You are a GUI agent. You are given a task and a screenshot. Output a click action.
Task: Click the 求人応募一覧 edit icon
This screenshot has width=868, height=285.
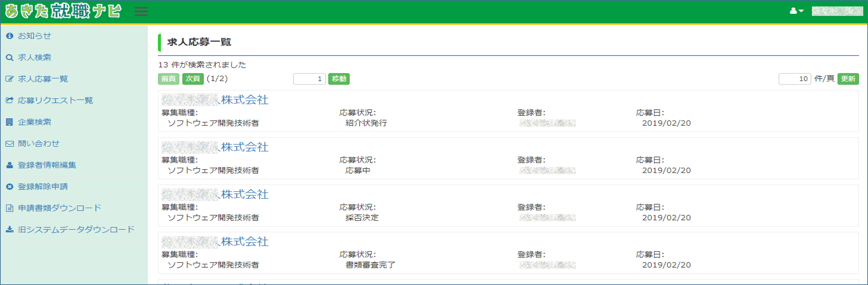click(x=9, y=79)
